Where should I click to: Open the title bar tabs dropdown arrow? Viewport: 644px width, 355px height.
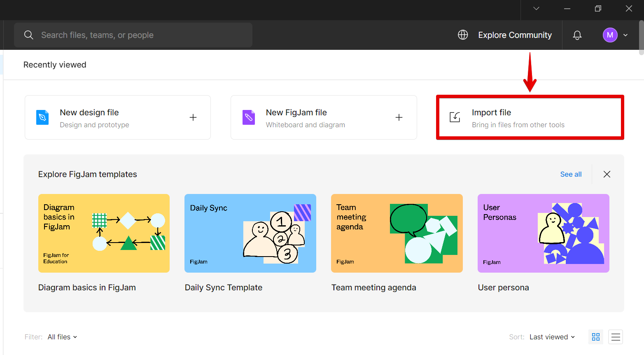pyautogui.click(x=536, y=9)
